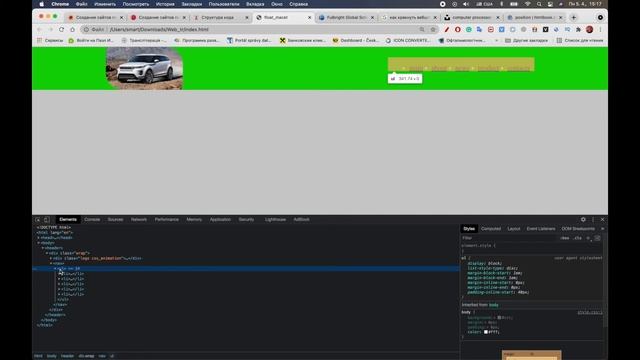Show more Styles pane tabs chevron
The height and width of the screenshot is (360, 640).
[602, 229]
